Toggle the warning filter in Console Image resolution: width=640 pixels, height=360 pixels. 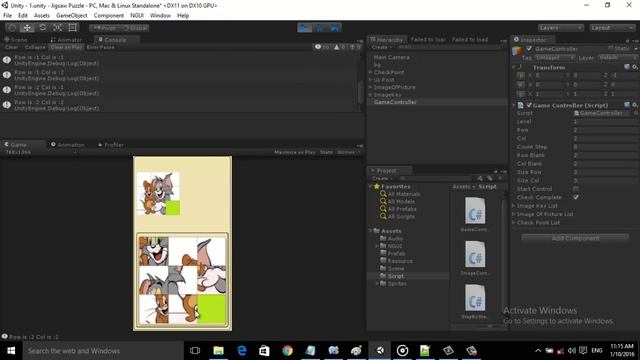(x=340, y=47)
